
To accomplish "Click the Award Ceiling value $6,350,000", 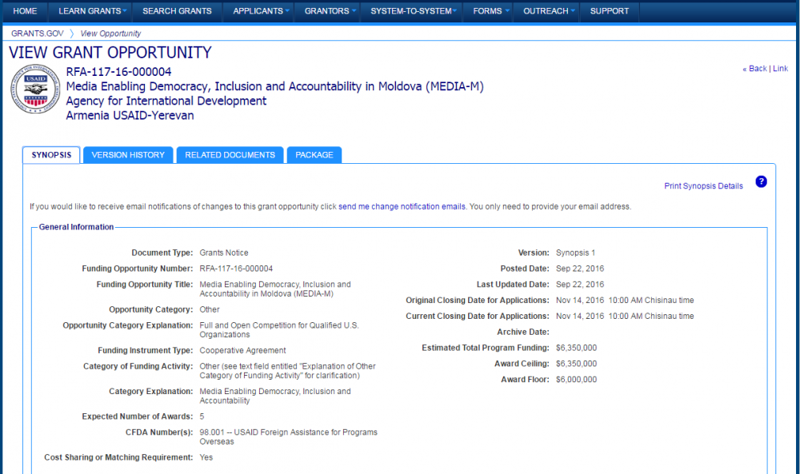I will point(577,363).
